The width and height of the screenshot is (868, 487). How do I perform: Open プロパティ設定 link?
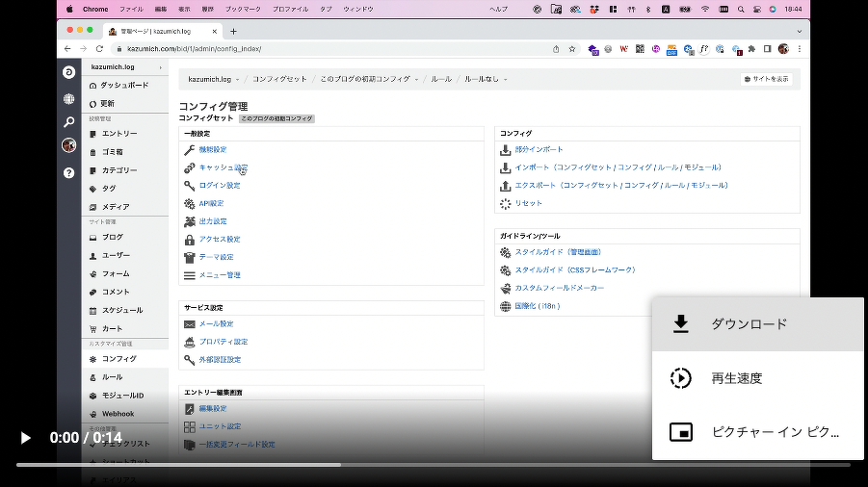[x=224, y=342]
